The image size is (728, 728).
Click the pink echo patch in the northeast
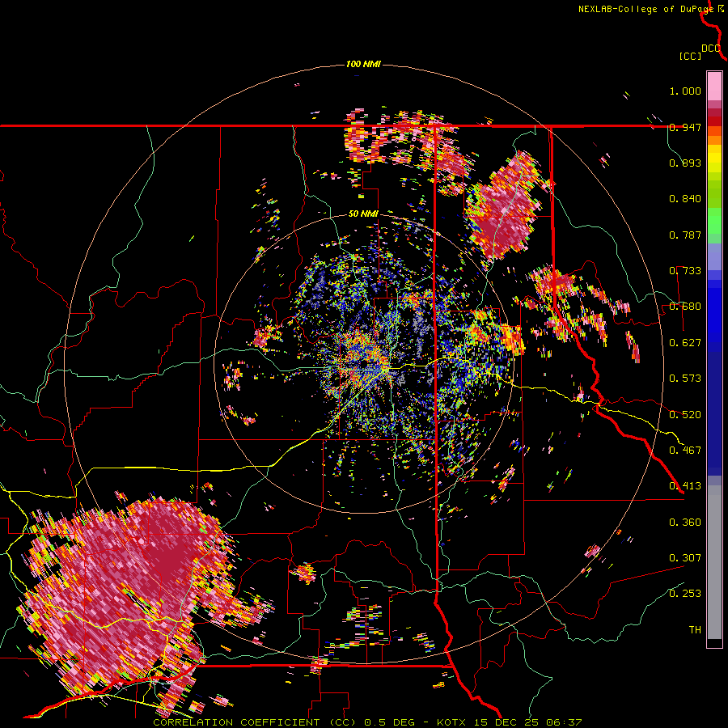pos(503,205)
